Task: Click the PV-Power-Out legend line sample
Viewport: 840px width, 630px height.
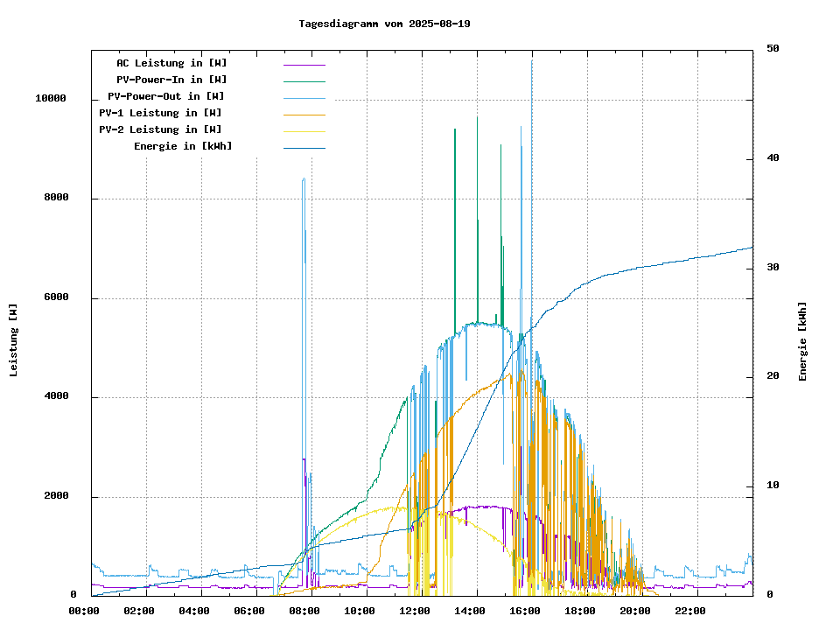Action: pyautogui.click(x=304, y=97)
